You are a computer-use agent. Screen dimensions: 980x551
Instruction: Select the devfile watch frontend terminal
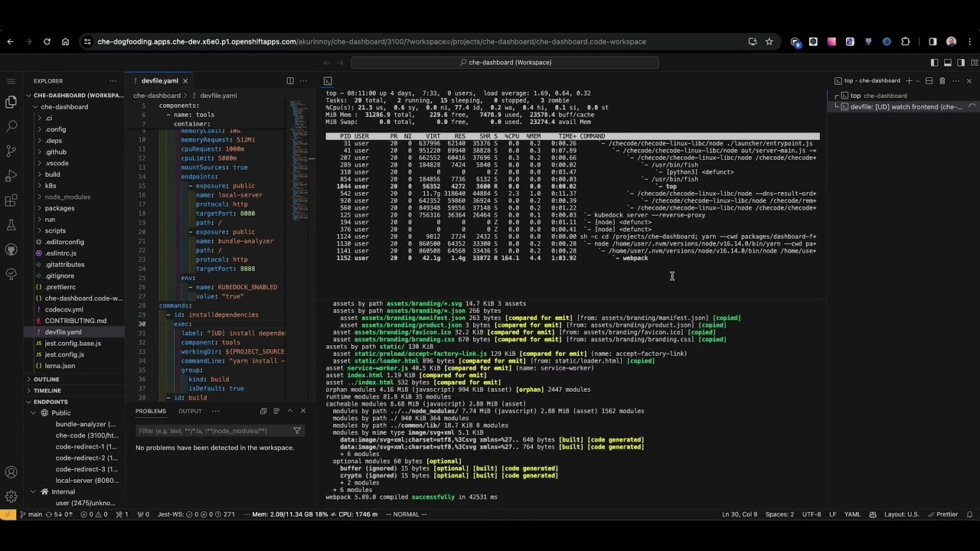904,107
